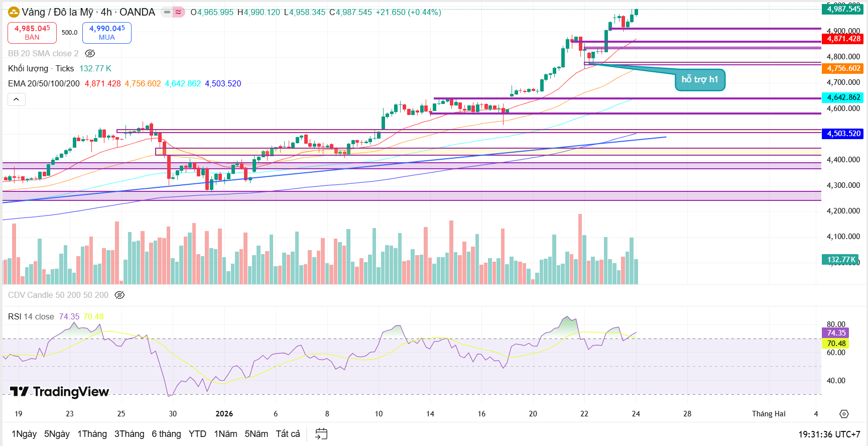Collapse the indicator legend with chevron

click(16, 99)
